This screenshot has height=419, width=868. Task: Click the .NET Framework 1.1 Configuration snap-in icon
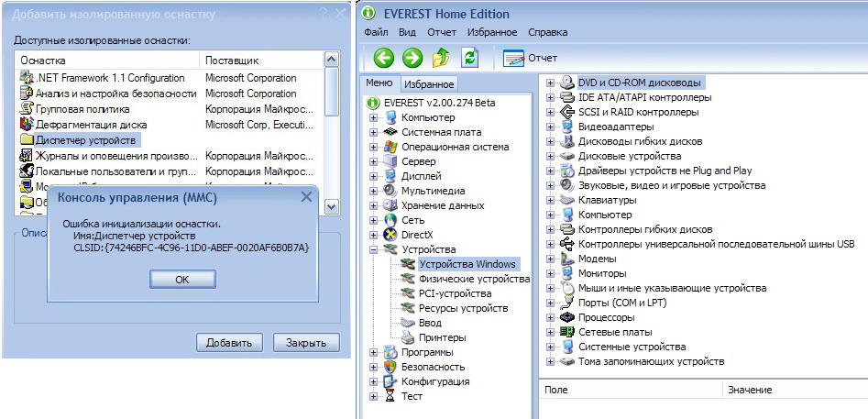(x=27, y=78)
